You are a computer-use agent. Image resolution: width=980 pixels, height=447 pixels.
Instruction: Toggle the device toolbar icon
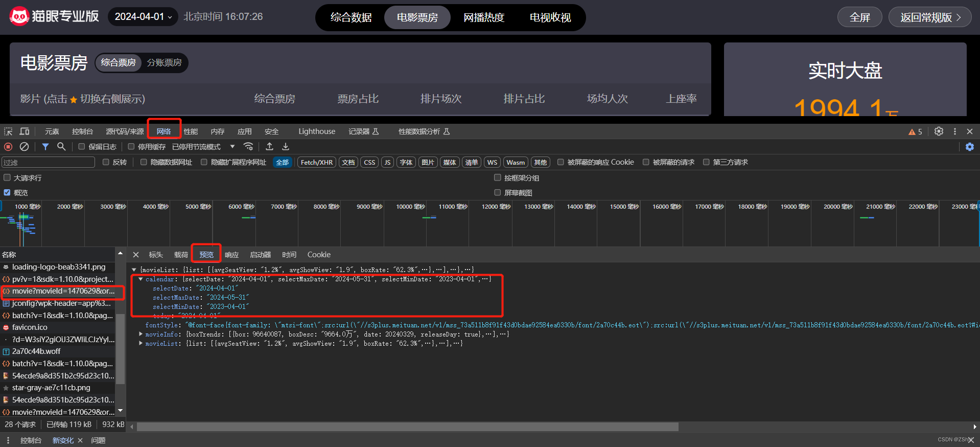(x=25, y=131)
